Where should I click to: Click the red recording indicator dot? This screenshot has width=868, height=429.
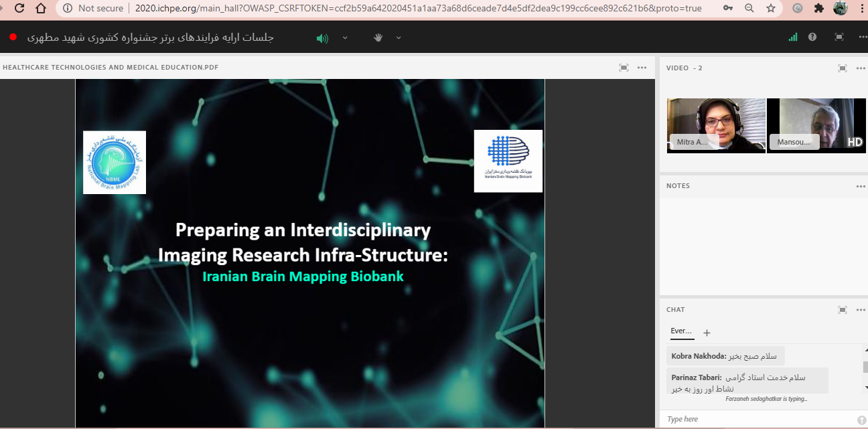[x=13, y=37]
